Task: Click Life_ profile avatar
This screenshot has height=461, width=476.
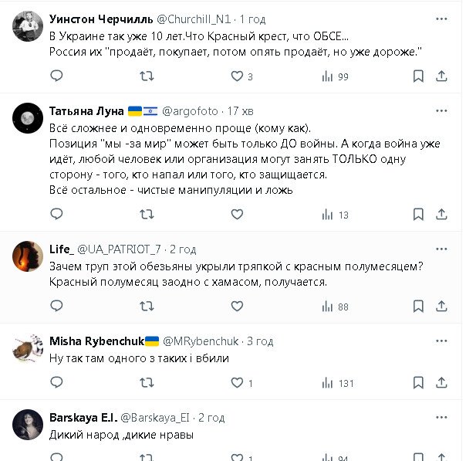Action: point(28,256)
